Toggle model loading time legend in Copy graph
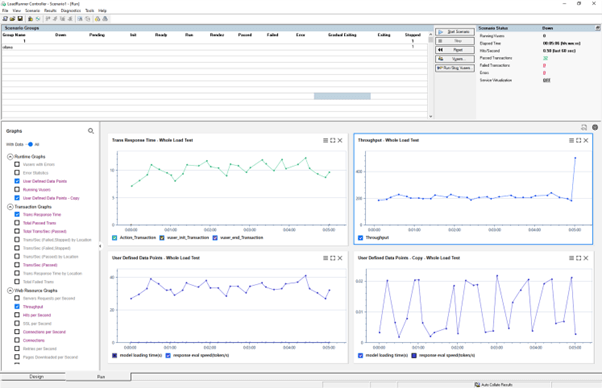 click(361, 355)
